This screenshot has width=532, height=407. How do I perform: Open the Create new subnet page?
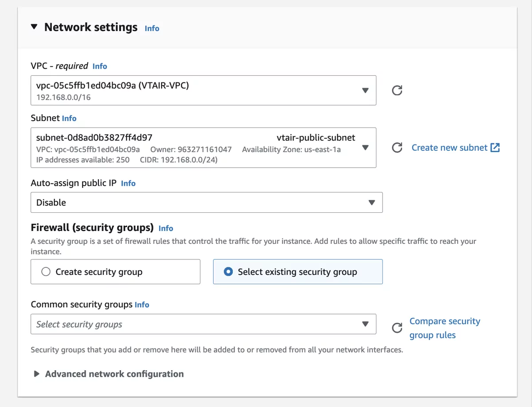(449, 147)
